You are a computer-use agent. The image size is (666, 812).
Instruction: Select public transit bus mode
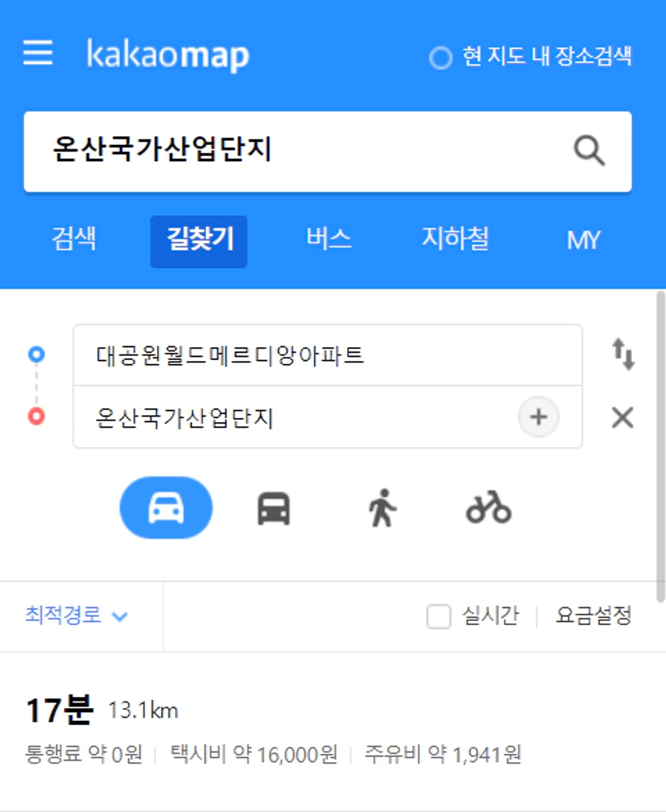click(x=274, y=508)
